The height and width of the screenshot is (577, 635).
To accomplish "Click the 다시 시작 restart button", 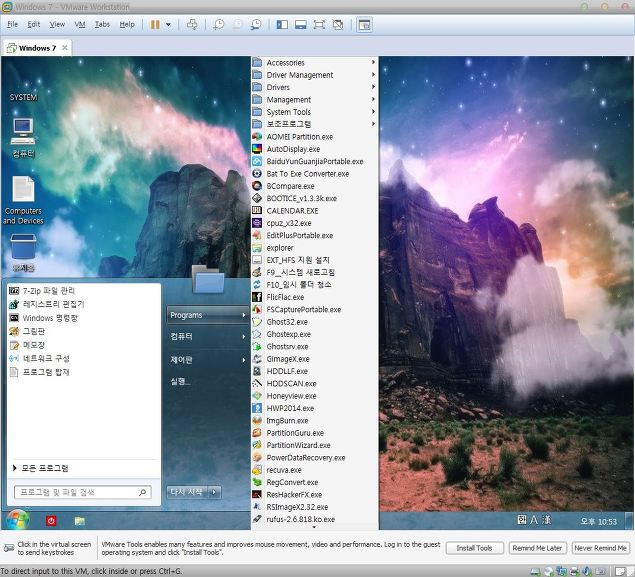I will tap(186, 492).
